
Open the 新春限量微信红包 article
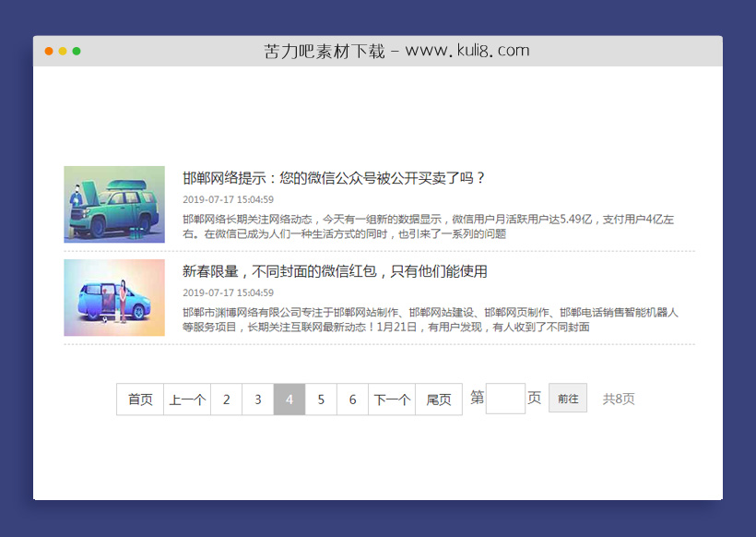pyautogui.click(x=334, y=271)
